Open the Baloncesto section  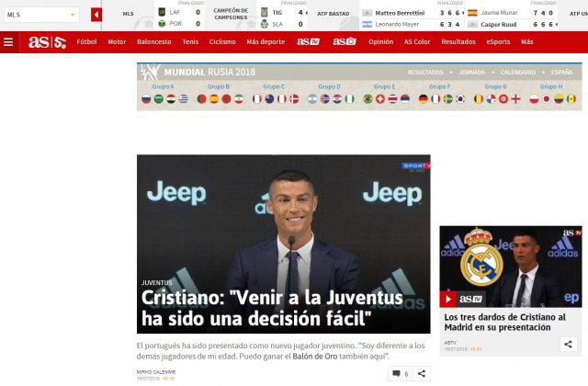click(154, 41)
